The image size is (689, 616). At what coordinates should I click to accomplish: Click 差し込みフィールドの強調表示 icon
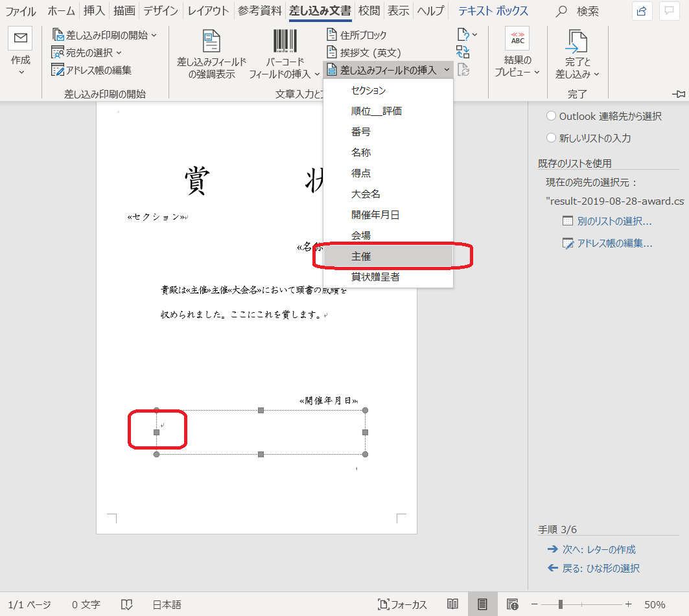(211, 42)
